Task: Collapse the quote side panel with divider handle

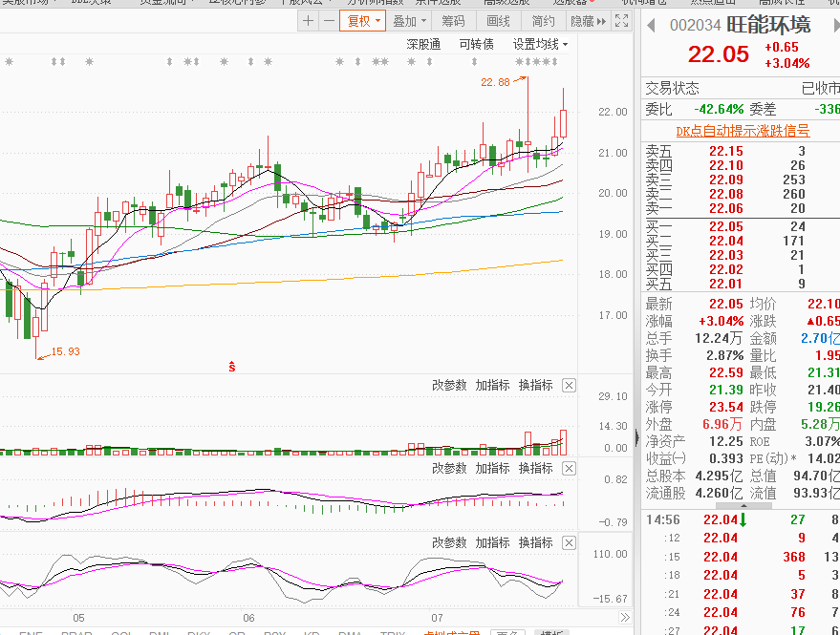Action: (x=636, y=438)
